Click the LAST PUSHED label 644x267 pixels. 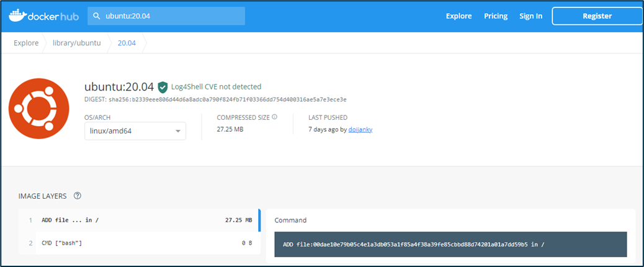point(328,117)
